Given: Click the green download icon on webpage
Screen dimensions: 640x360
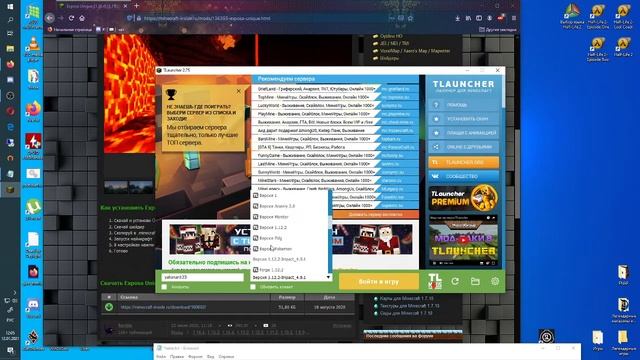Looking at the screenshot, I should (109, 307).
